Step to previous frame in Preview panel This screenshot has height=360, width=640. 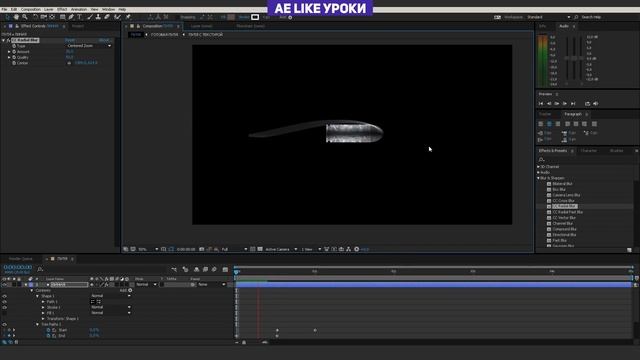click(549, 104)
